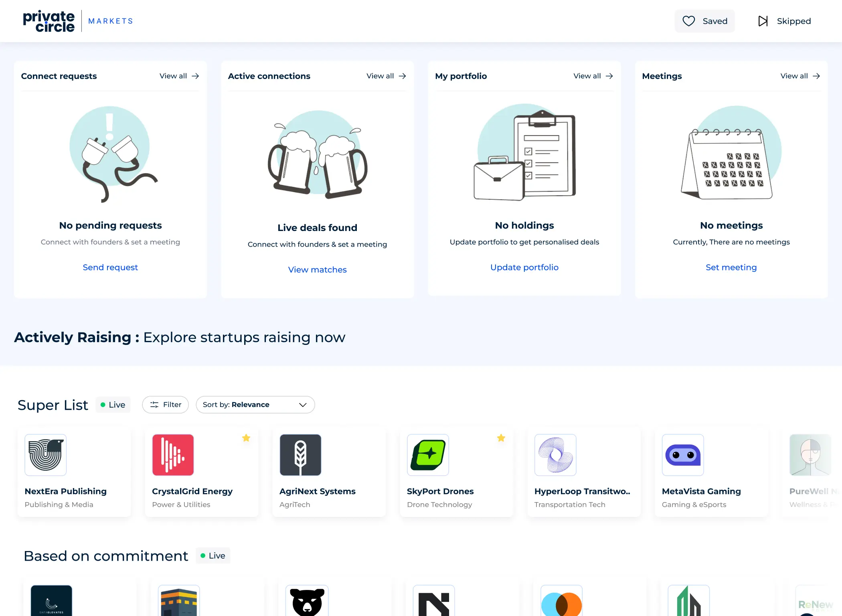Open the PureWell wellness card thumbnail
This screenshot has height=616, width=842.
810,455
